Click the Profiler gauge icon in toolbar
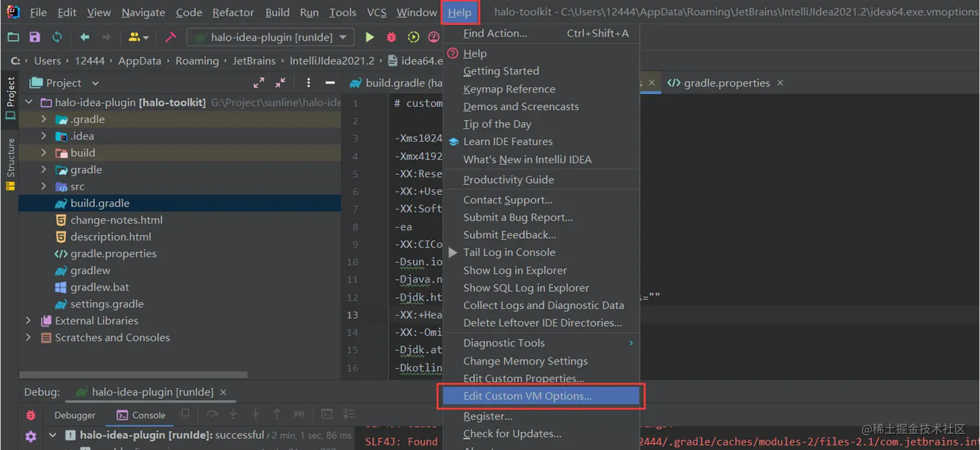This screenshot has height=450, width=980. tap(434, 38)
